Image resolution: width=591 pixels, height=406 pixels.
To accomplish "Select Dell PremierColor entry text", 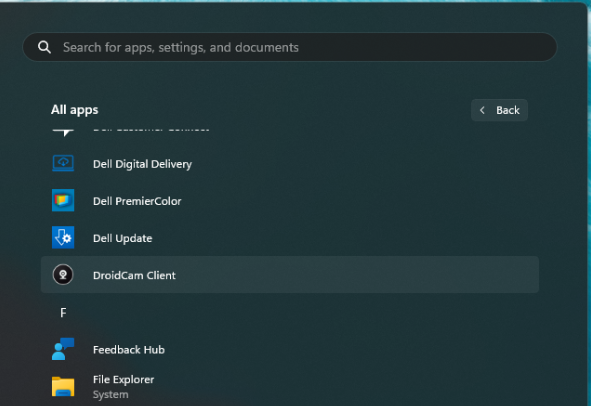I will tap(137, 201).
